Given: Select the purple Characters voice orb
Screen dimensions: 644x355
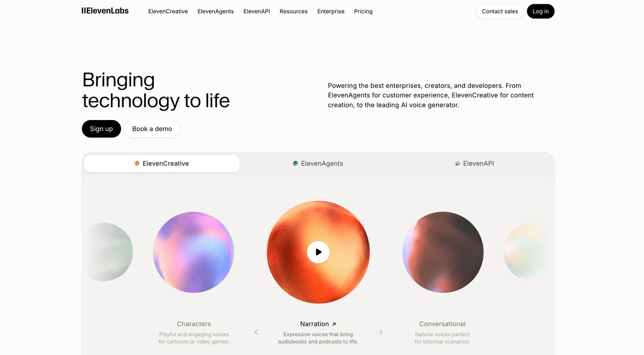Looking at the screenshot, I should point(194,252).
